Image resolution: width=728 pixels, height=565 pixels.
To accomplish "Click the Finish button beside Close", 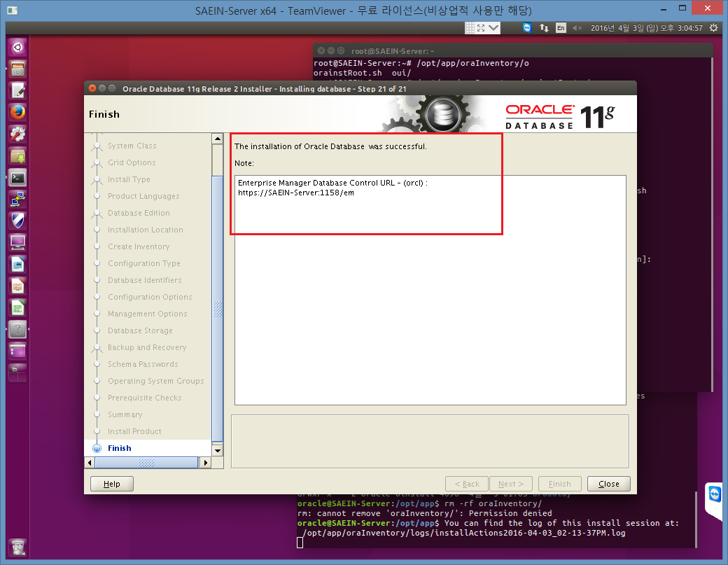I will (560, 484).
